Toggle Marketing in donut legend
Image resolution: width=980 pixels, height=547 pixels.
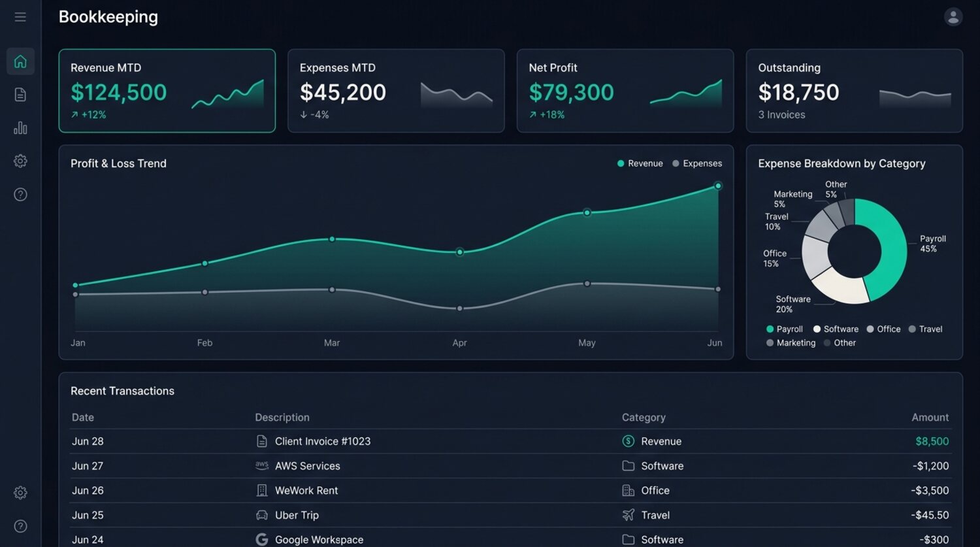coord(791,343)
